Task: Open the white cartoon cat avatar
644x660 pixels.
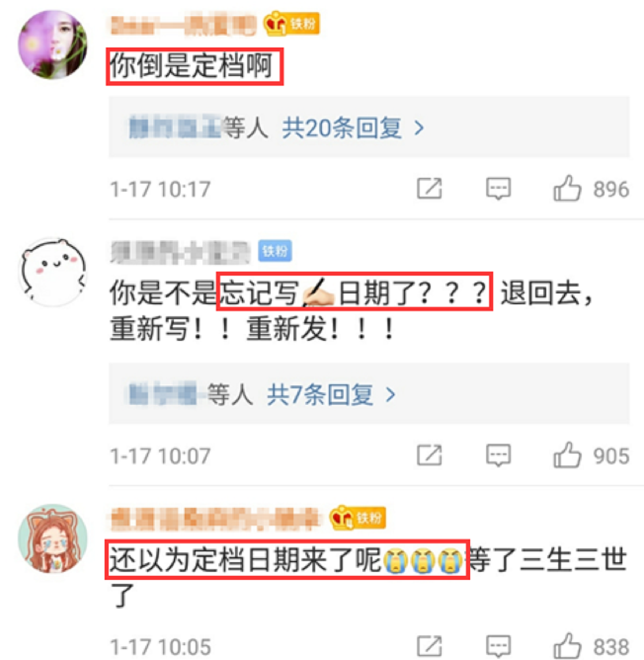Action: [53, 272]
